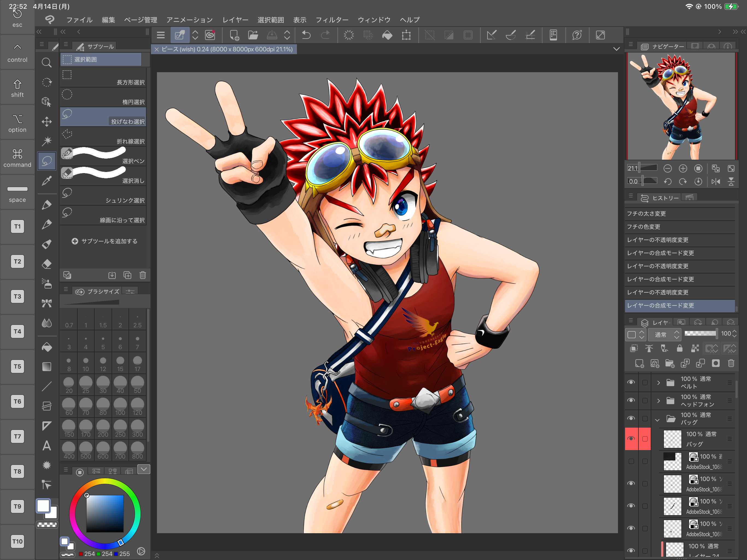Create new layer folder icon
This screenshot has height=560, width=747.
tap(670, 363)
